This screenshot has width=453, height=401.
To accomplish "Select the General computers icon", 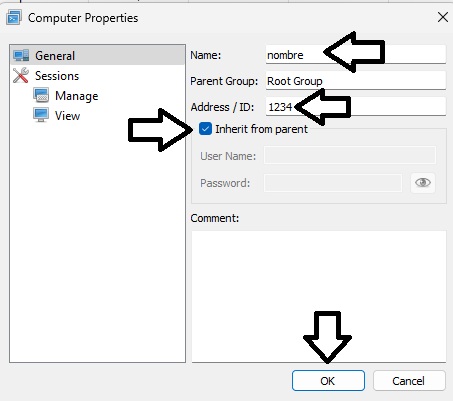I will [x=21, y=55].
